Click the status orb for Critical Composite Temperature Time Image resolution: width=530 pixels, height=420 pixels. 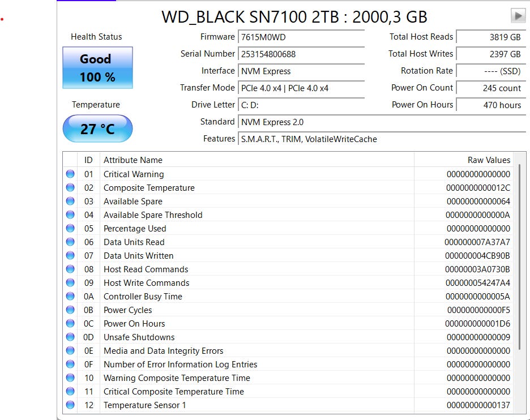point(70,391)
